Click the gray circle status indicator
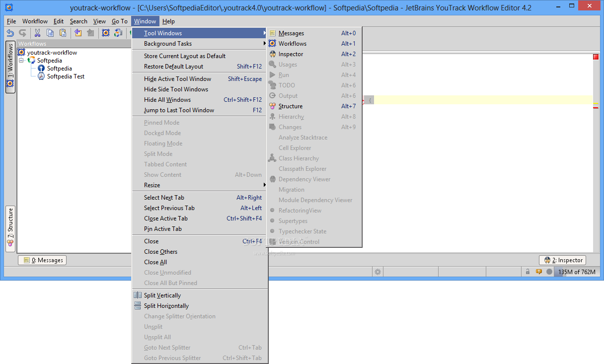Viewport: 604px width, 364px height. tap(549, 272)
